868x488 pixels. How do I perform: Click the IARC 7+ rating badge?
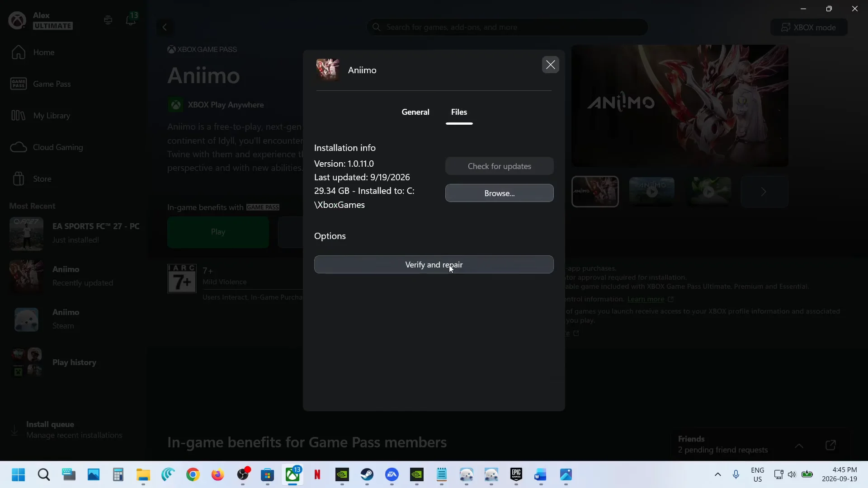(x=182, y=279)
